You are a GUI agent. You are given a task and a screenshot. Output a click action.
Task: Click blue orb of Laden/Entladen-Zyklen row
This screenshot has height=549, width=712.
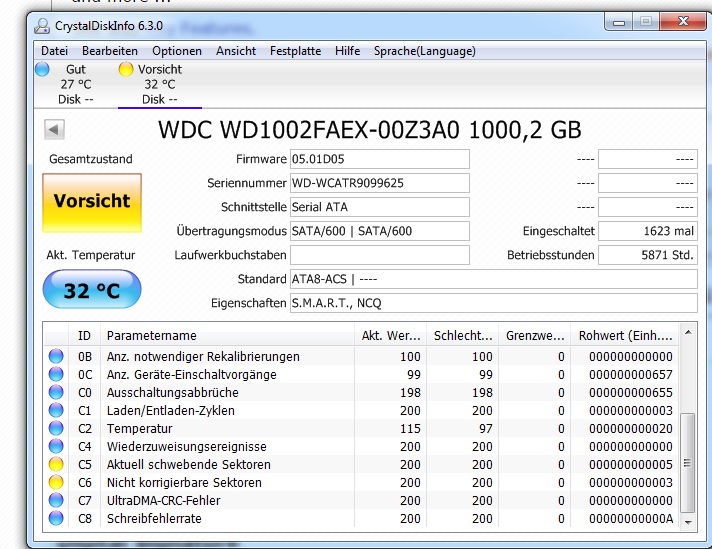pos(56,410)
